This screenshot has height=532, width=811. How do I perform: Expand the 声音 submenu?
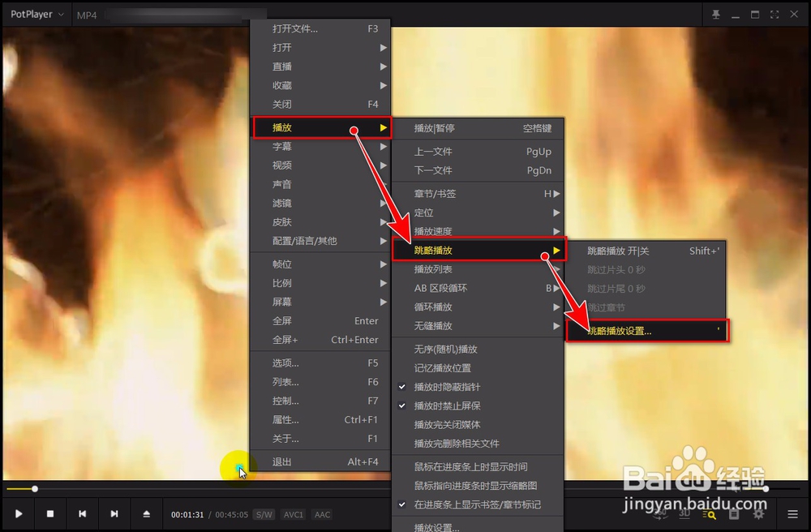(320, 184)
